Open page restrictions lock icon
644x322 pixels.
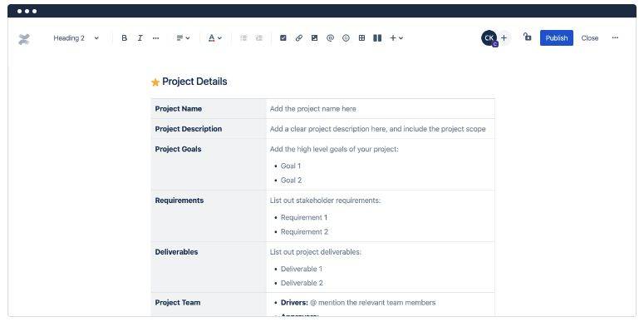[528, 37]
